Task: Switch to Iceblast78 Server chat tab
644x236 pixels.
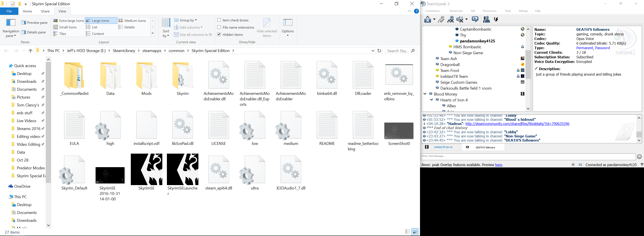Action: click(441, 147)
